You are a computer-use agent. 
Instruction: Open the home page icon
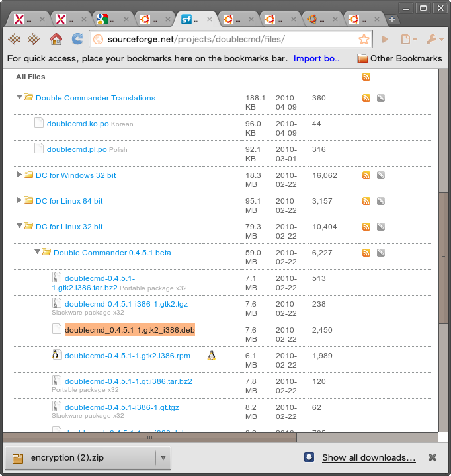pyautogui.click(x=56, y=39)
